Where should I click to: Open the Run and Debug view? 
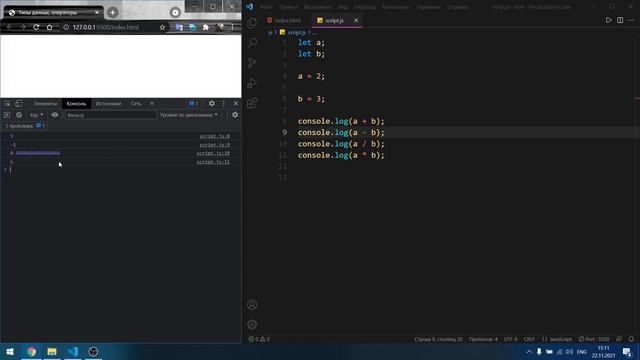pyautogui.click(x=252, y=83)
